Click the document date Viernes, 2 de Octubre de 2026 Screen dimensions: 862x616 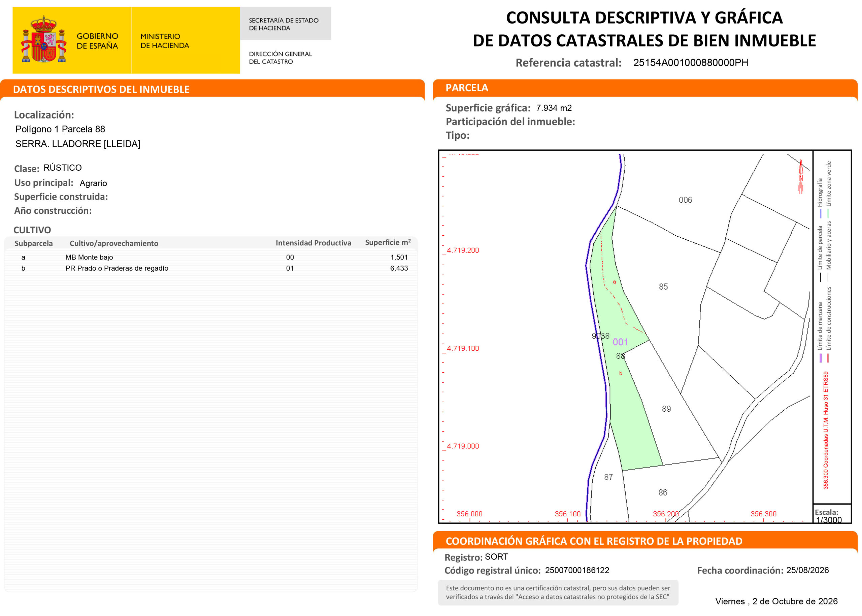click(x=776, y=601)
